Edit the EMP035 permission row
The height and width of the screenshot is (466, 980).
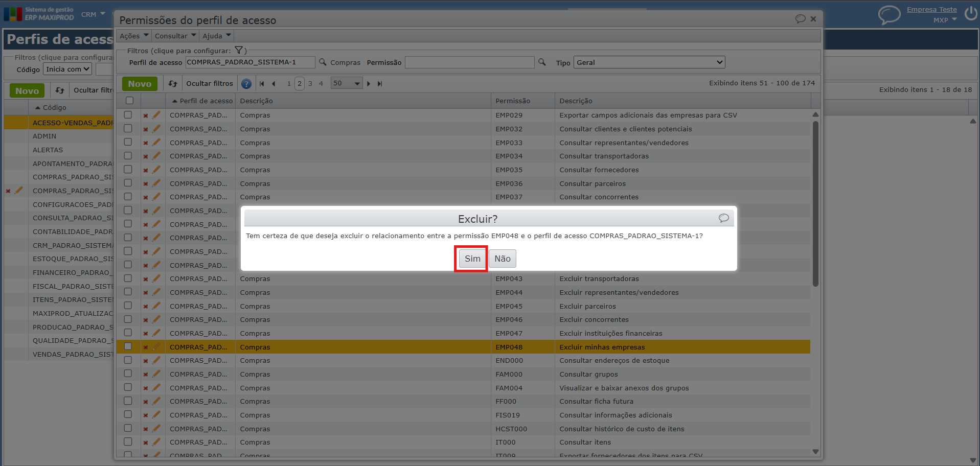[156, 170]
